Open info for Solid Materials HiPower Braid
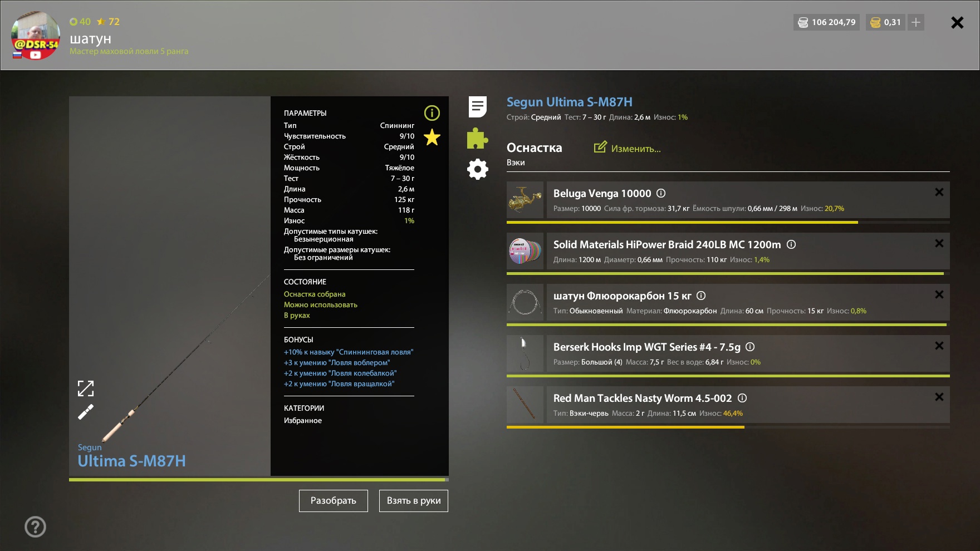The height and width of the screenshot is (551, 980). pyautogui.click(x=791, y=244)
